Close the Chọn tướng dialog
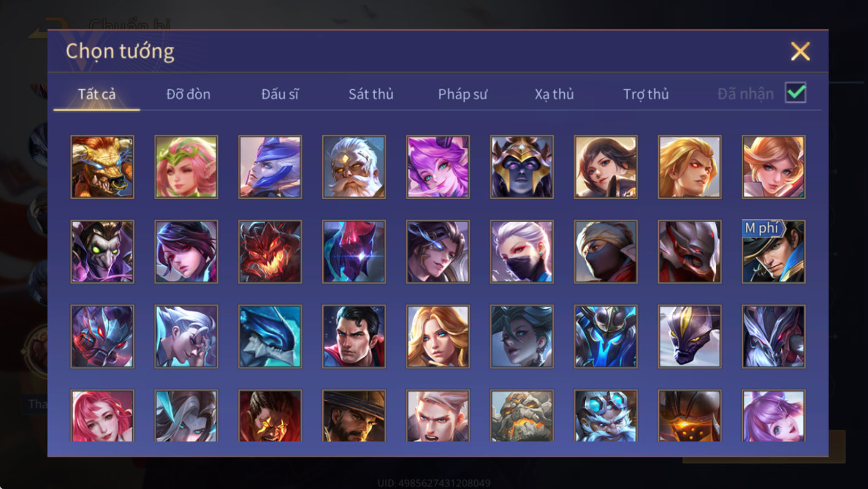Viewport: 868px width, 489px height. point(800,51)
